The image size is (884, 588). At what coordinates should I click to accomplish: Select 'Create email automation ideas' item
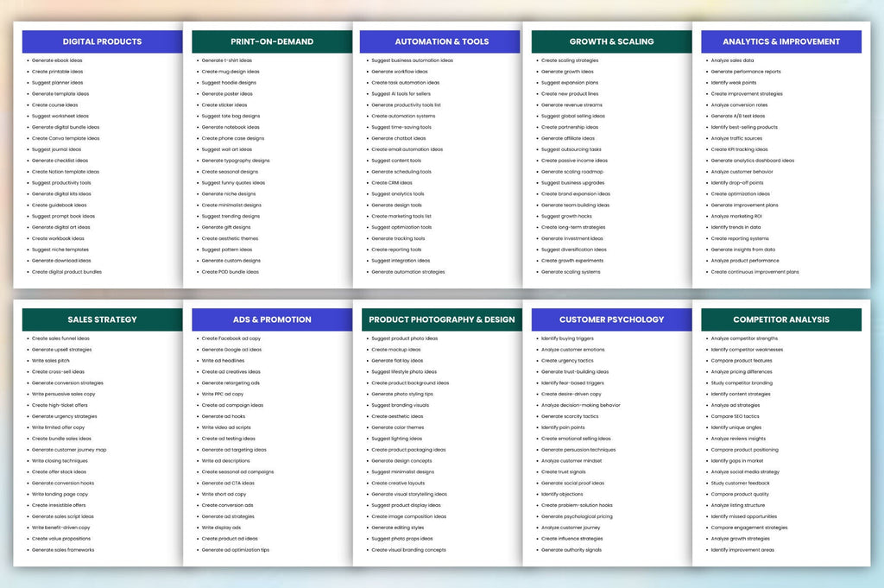pos(407,149)
